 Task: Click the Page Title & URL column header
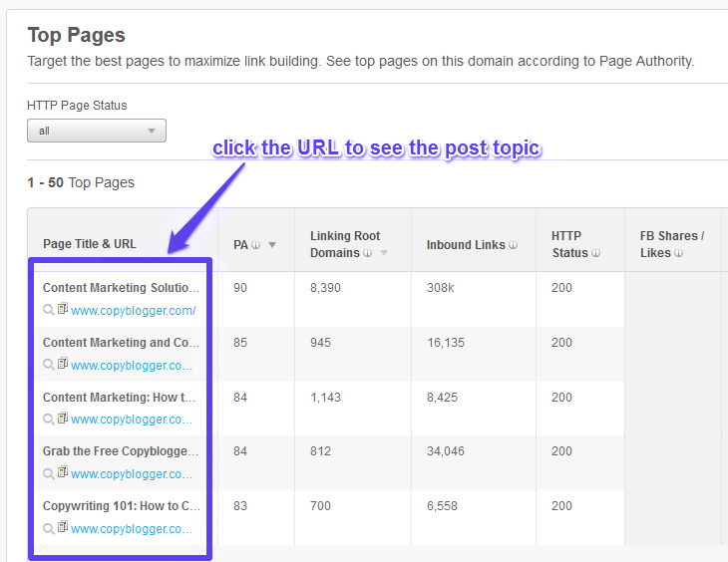tap(90, 244)
